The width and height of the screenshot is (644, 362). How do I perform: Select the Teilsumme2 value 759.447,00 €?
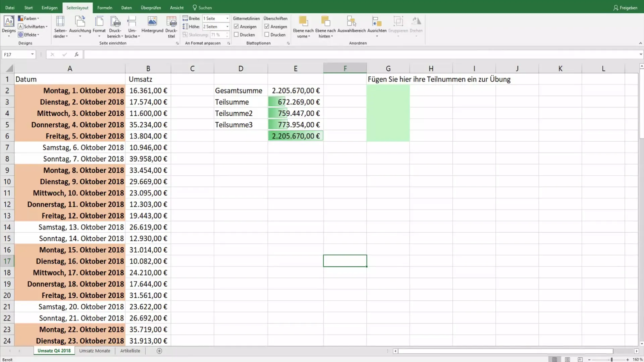click(x=296, y=113)
